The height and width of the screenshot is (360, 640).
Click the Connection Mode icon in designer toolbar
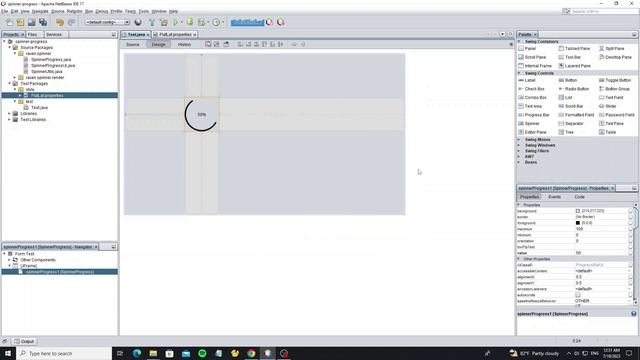(216, 44)
